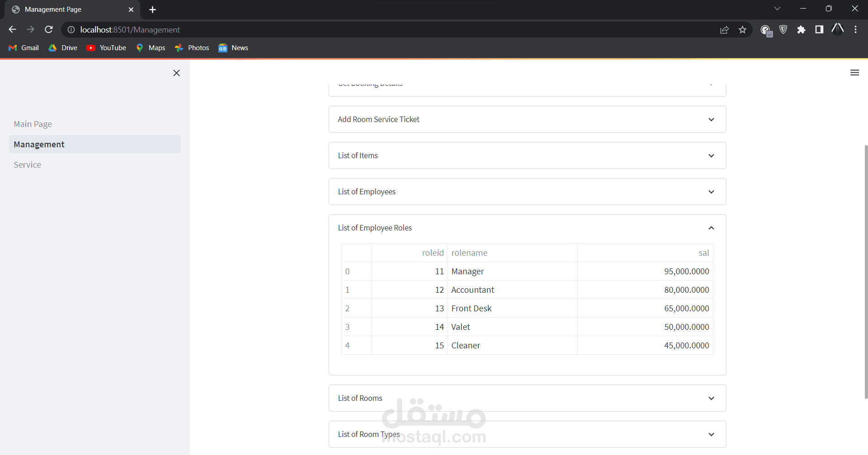The height and width of the screenshot is (455, 868).
Task: Click the roleid column header
Action: (x=410, y=253)
